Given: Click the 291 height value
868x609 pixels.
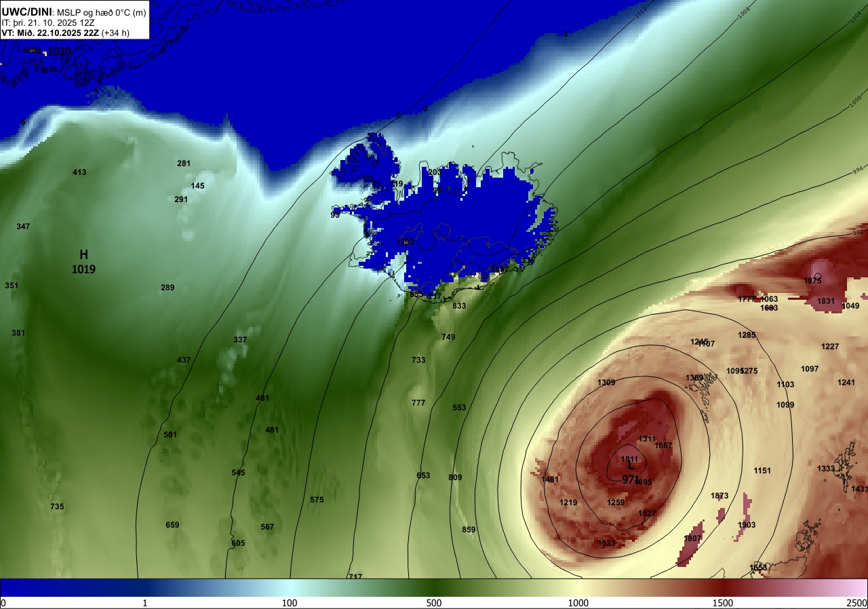Looking at the screenshot, I should click(x=181, y=199).
